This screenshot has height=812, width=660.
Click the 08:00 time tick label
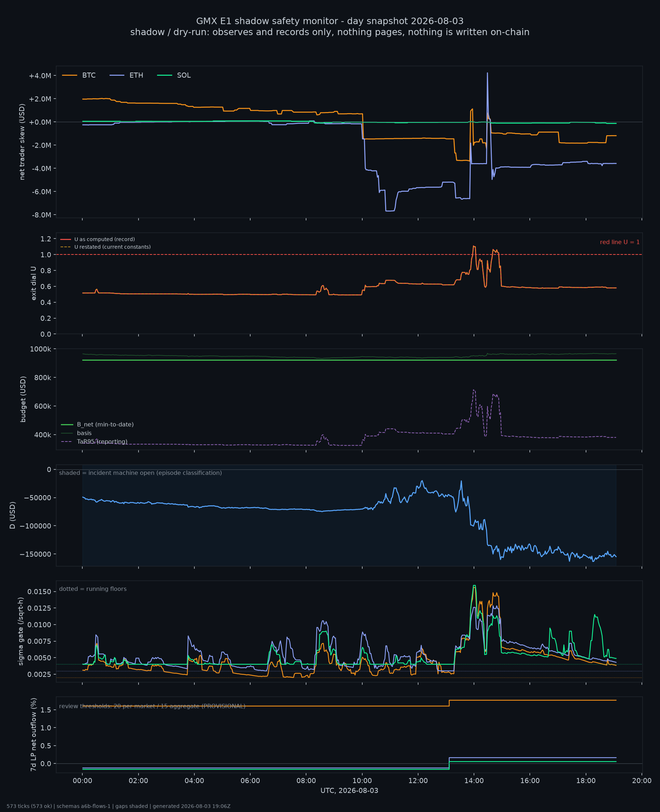tap(306, 781)
